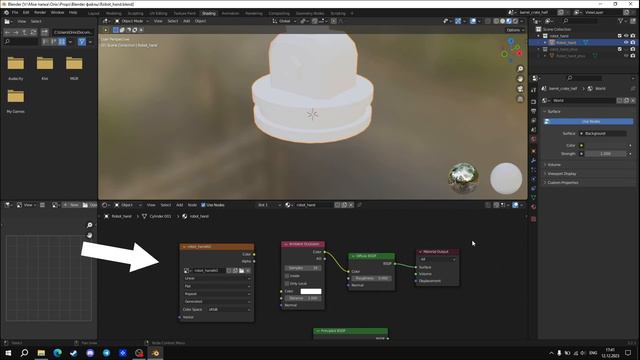Screen dimensions: 640x360
Task: Click the pan hand icon in viewport
Action: point(520,79)
